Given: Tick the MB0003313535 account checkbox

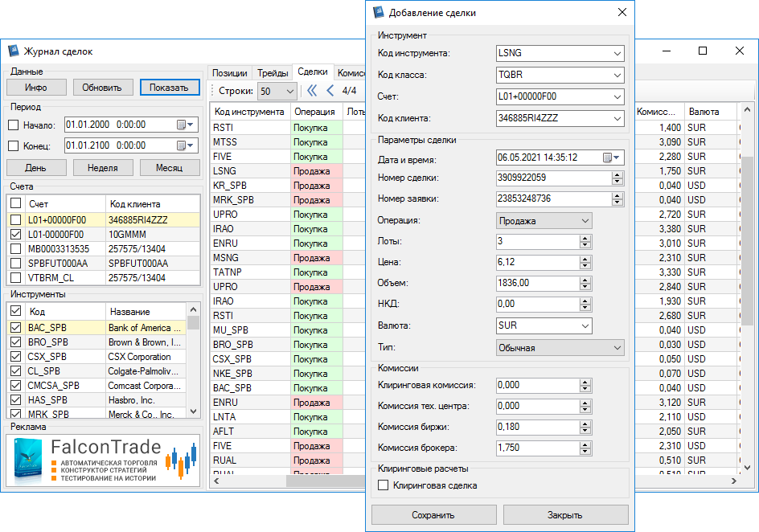Looking at the screenshot, I should 15,249.
